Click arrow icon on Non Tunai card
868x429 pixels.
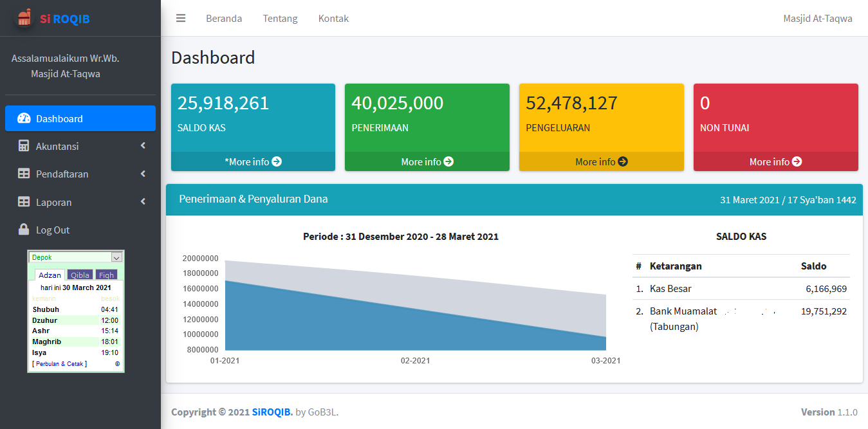797,162
